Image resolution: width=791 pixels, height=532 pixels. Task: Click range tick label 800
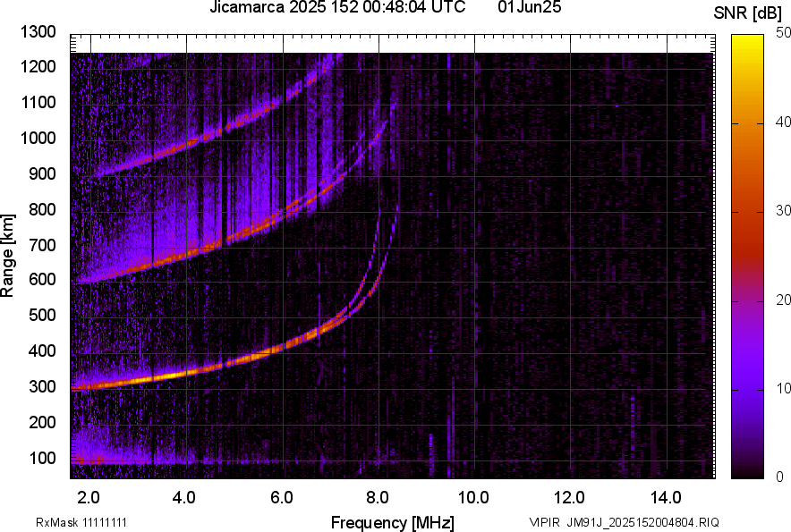(x=42, y=209)
